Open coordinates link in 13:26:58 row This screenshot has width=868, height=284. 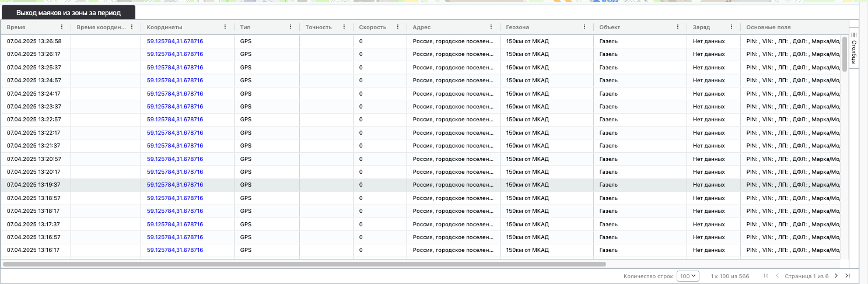click(175, 41)
